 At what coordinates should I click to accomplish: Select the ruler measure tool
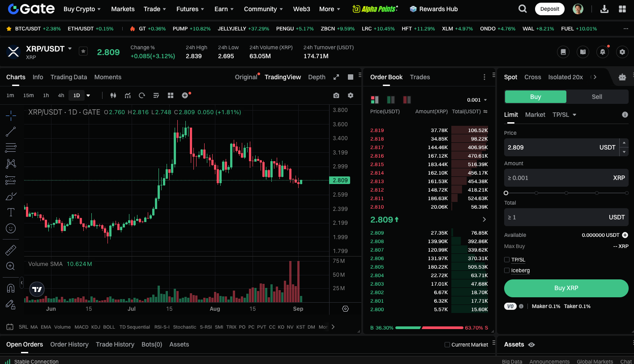[x=11, y=250]
